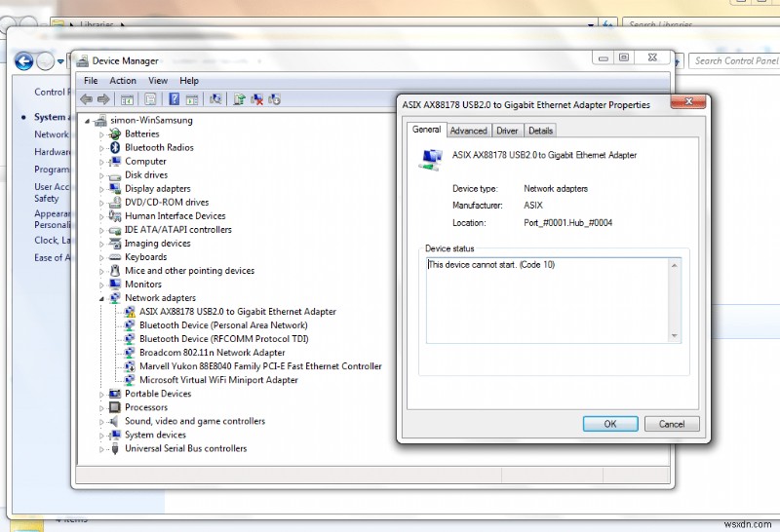Click the Universal Serial Bus controllers icon

point(115,448)
